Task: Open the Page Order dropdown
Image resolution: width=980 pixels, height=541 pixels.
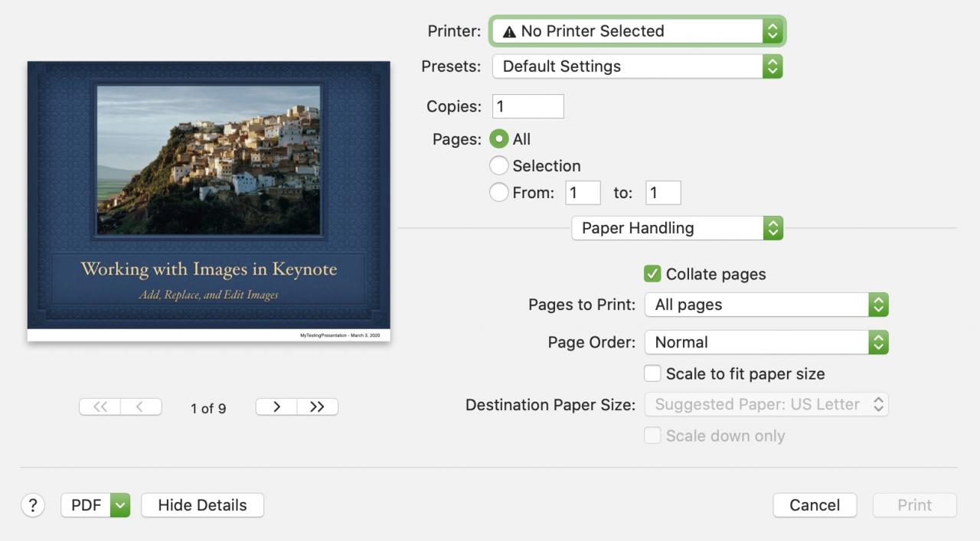Action: click(x=766, y=342)
